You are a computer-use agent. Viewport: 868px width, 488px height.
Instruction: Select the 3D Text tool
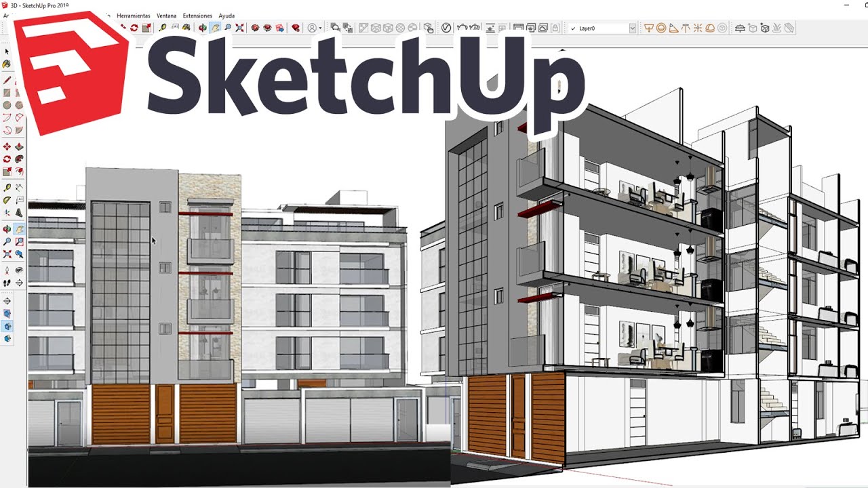pos(19,212)
